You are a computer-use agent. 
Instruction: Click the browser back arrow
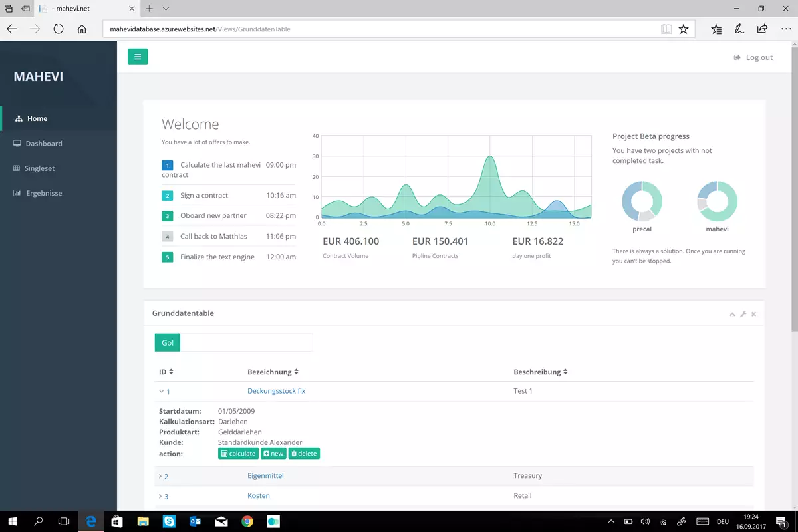12,29
